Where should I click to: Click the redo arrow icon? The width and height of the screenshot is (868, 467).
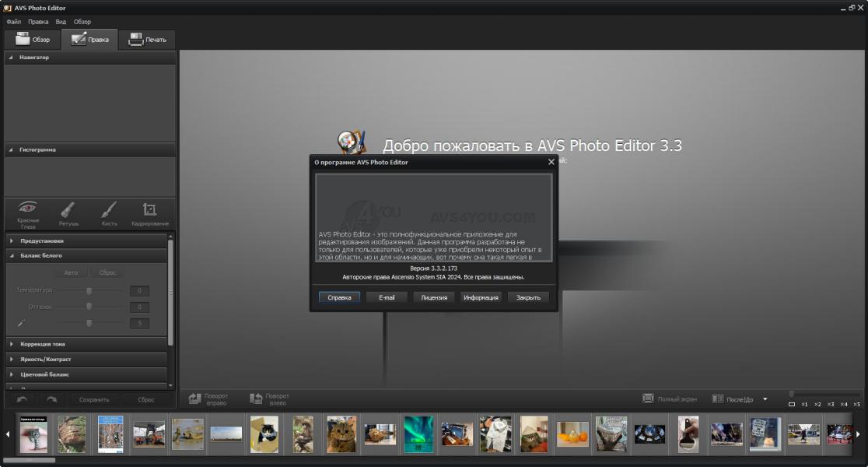[x=51, y=399]
